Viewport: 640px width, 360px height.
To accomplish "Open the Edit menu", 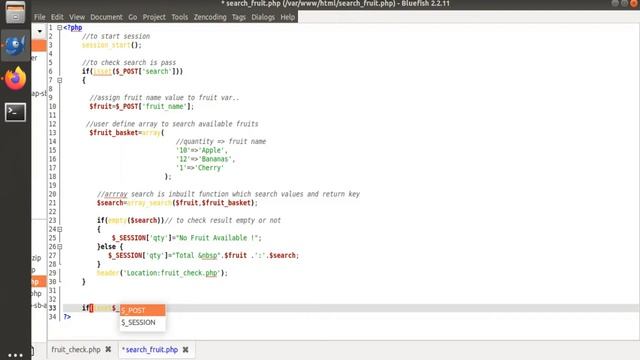I will [57, 17].
